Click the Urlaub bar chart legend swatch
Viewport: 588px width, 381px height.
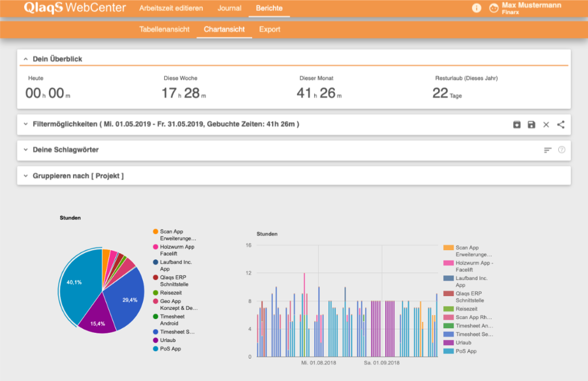tap(448, 343)
